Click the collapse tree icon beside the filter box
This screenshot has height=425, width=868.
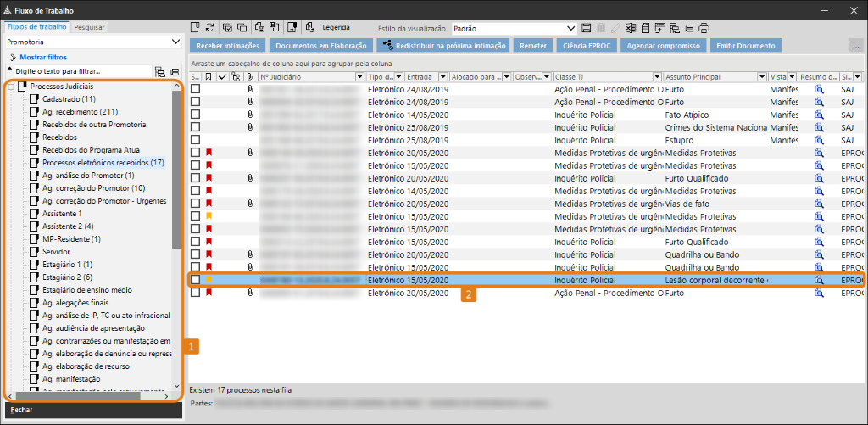click(x=175, y=72)
